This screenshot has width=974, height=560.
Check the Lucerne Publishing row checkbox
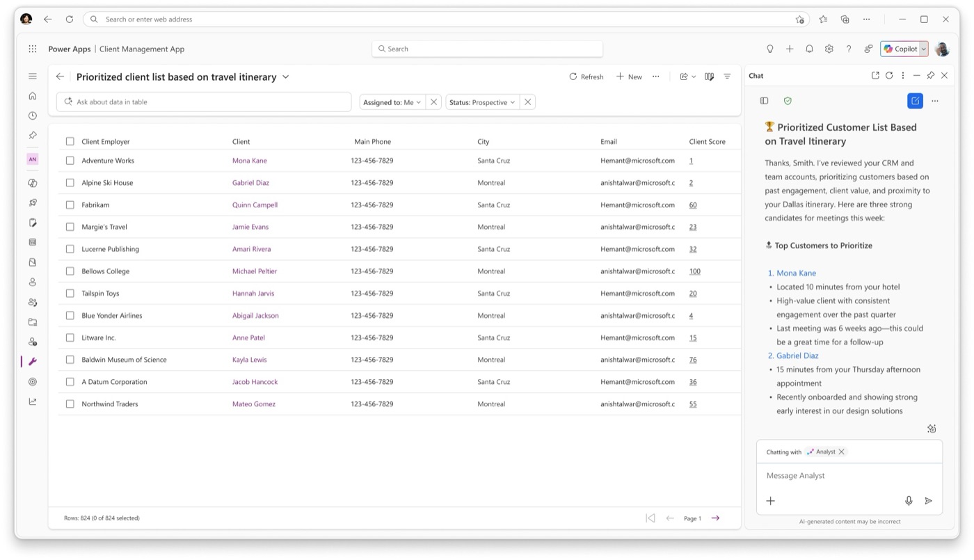pyautogui.click(x=70, y=249)
